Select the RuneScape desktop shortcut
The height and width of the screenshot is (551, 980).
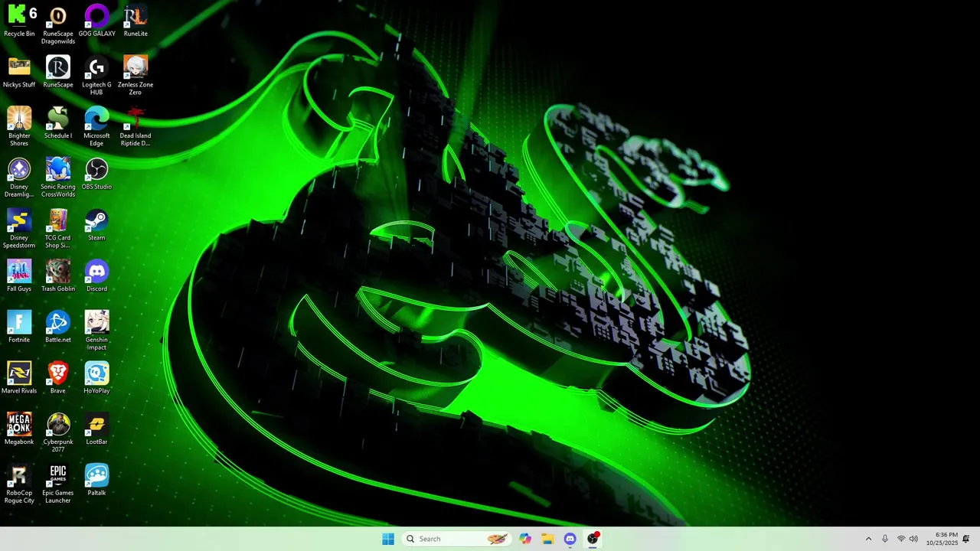pyautogui.click(x=58, y=72)
